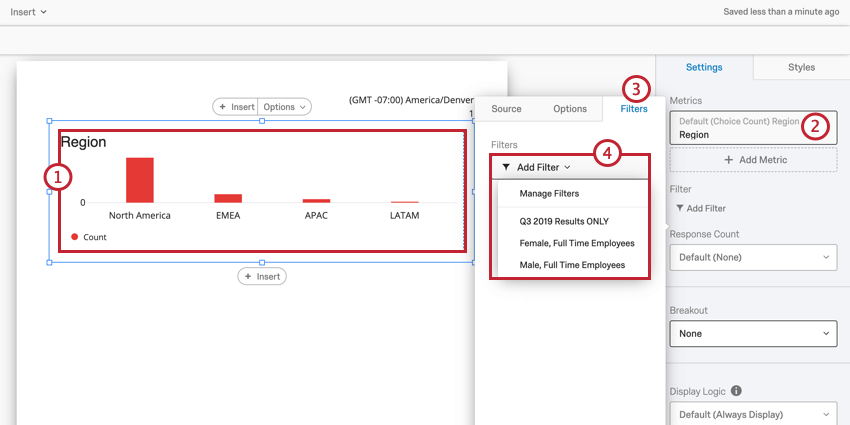Click the Insert button below the chart
This screenshot has width=850, height=425.
point(262,276)
